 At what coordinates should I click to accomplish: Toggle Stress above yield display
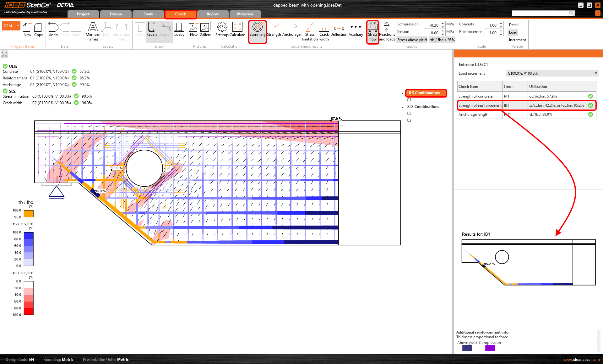pos(412,40)
